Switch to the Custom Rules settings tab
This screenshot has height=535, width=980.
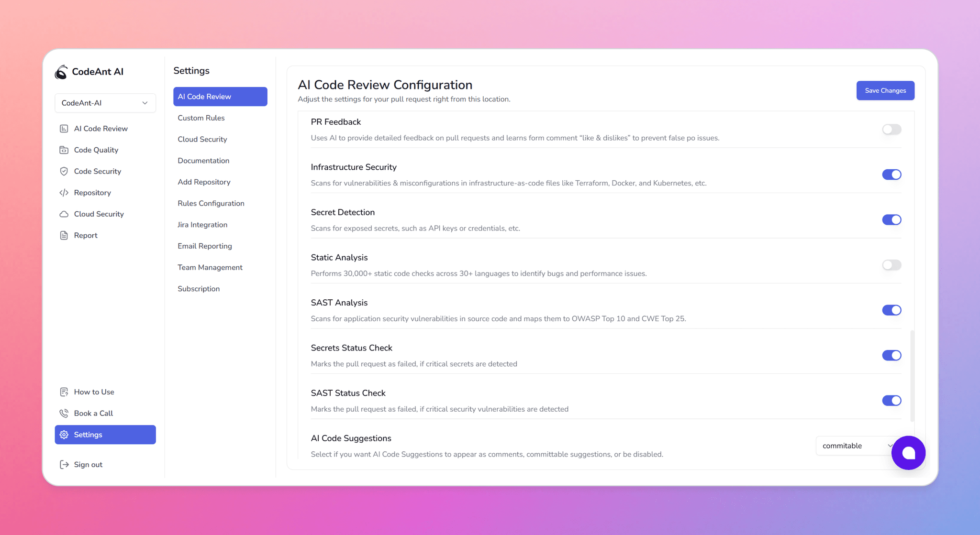click(x=201, y=118)
